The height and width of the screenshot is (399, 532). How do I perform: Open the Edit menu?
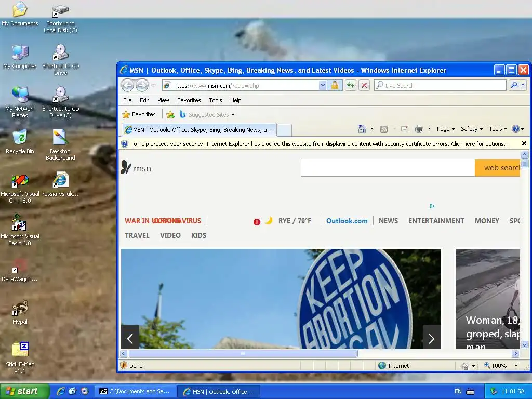(x=144, y=100)
